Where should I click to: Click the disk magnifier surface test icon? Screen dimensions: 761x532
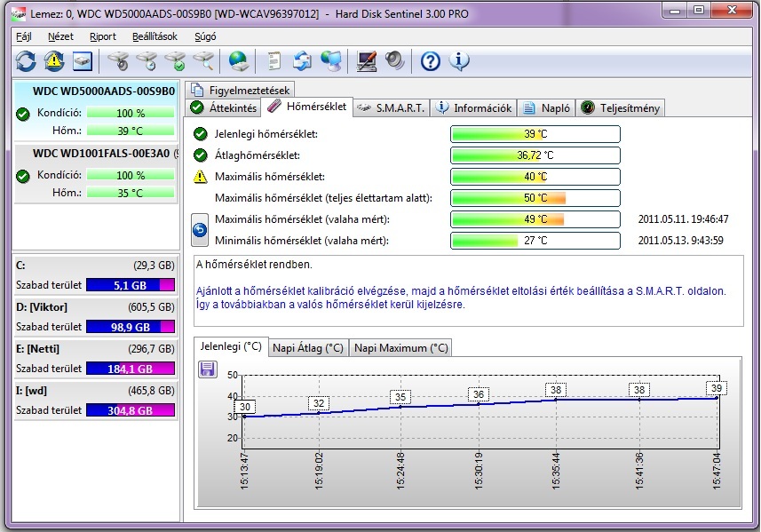tap(203, 61)
